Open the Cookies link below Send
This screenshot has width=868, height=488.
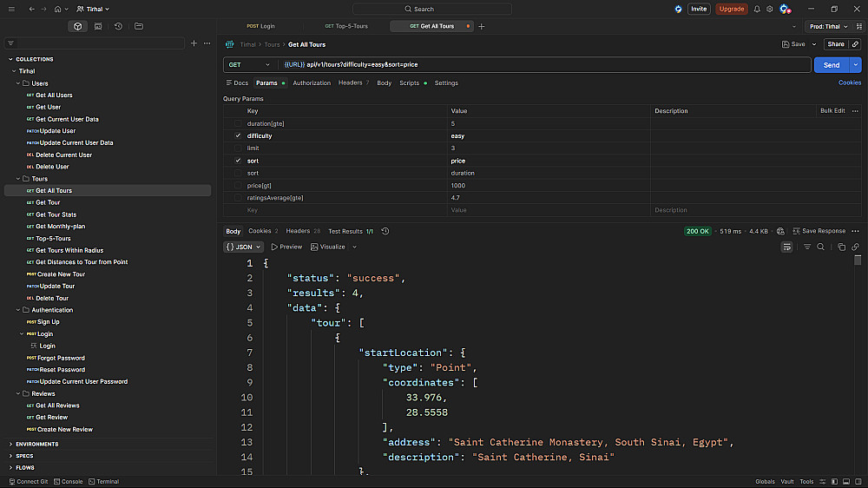click(x=849, y=83)
